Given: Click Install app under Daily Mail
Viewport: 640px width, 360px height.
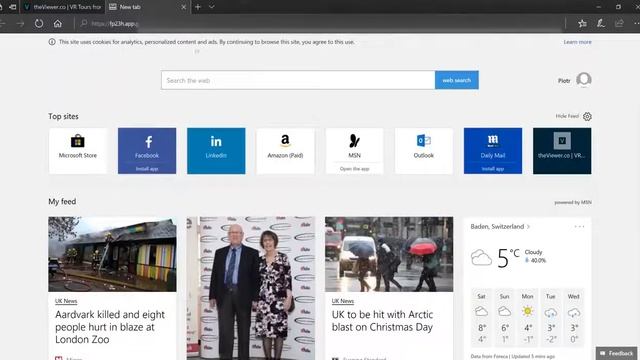Looking at the screenshot, I should point(493,169).
